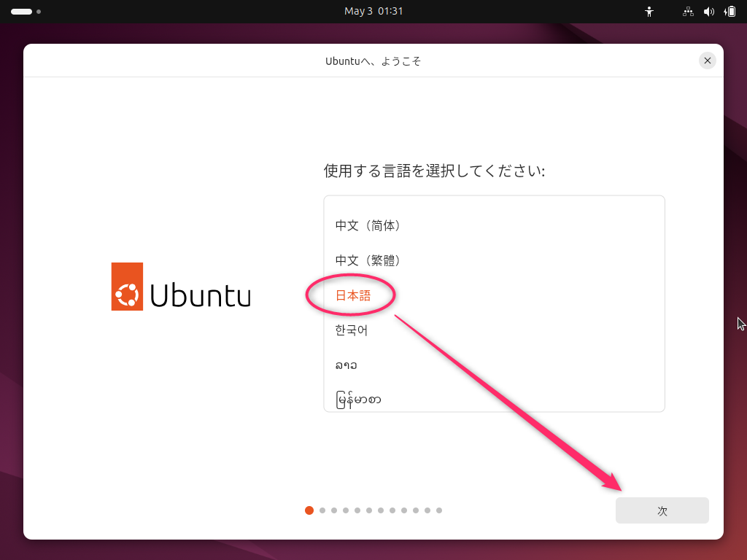Select ລາວ language
Image resolution: width=747 pixels, height=560 pixels.
coord(494,365)
